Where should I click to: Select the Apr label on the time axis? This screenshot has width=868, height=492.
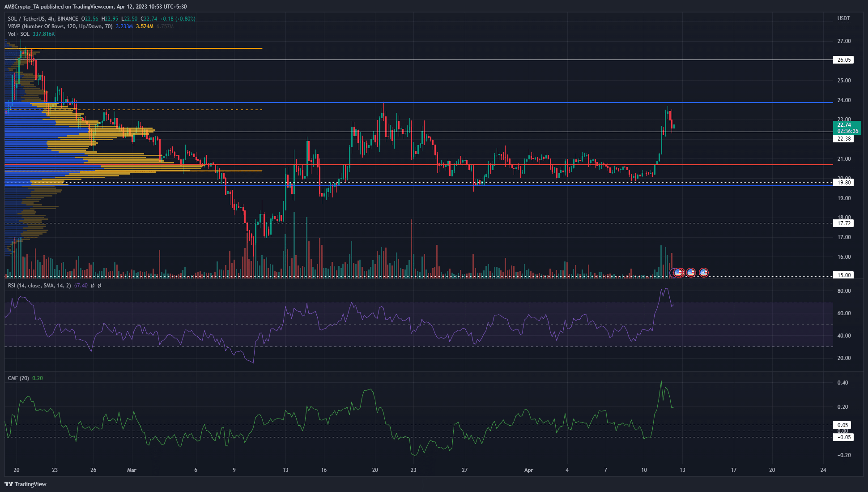pos(529,471)
